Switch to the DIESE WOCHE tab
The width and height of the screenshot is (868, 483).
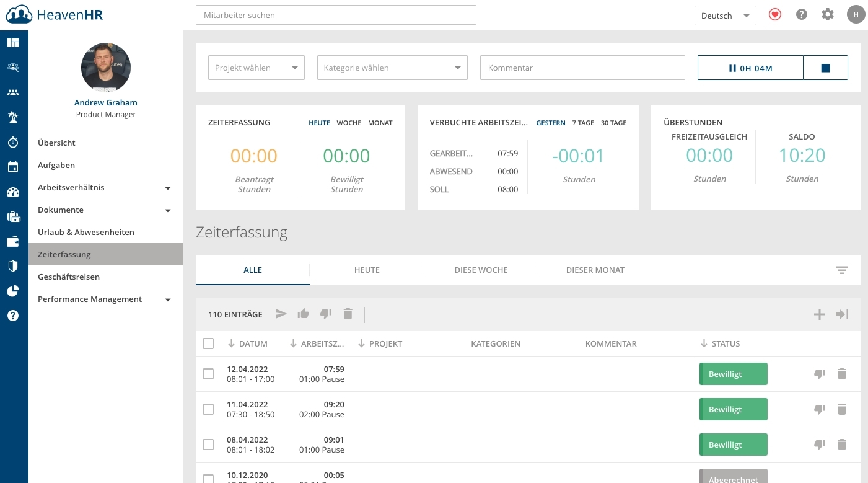[481, 270]
